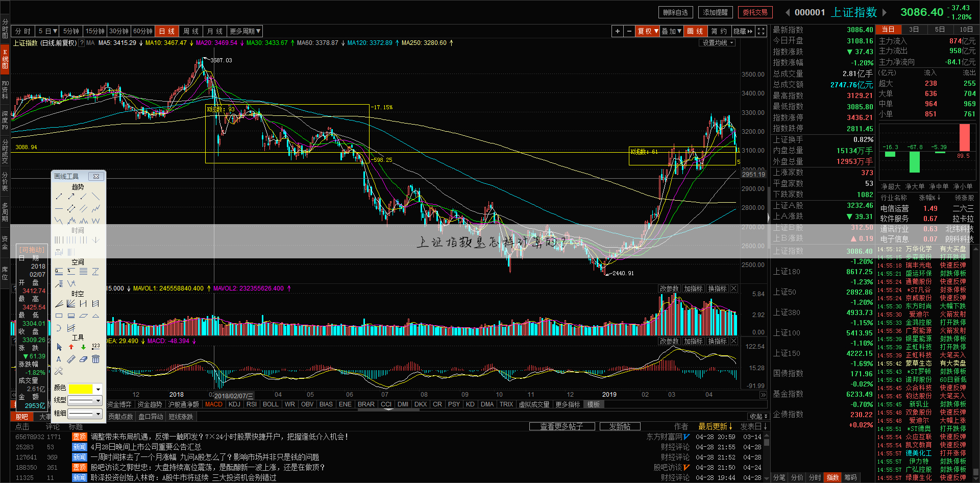
Task: Select the horizontal line drawing tool
Action: click(x=59, y=209)
